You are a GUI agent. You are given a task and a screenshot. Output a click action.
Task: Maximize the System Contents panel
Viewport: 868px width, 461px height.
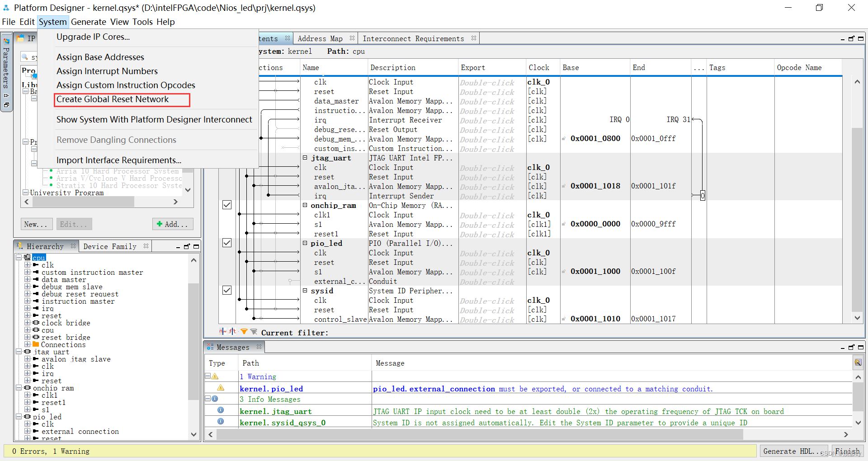(861, 38)
